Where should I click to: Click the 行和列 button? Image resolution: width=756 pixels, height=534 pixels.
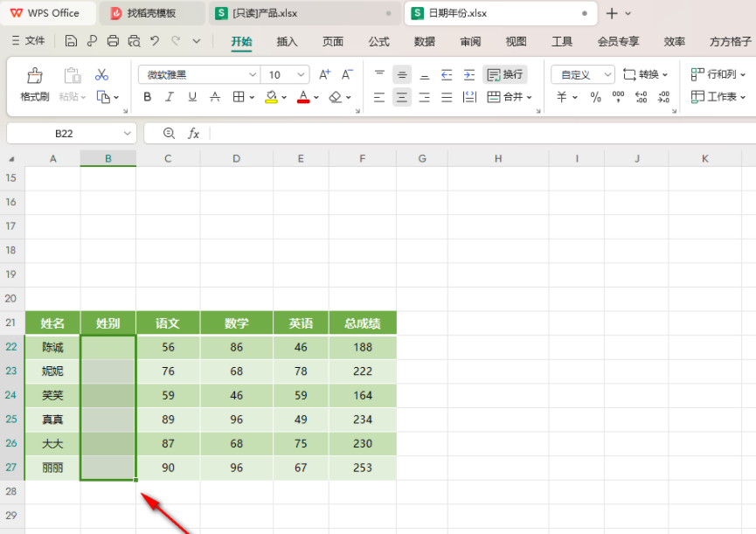click(718, 74)
